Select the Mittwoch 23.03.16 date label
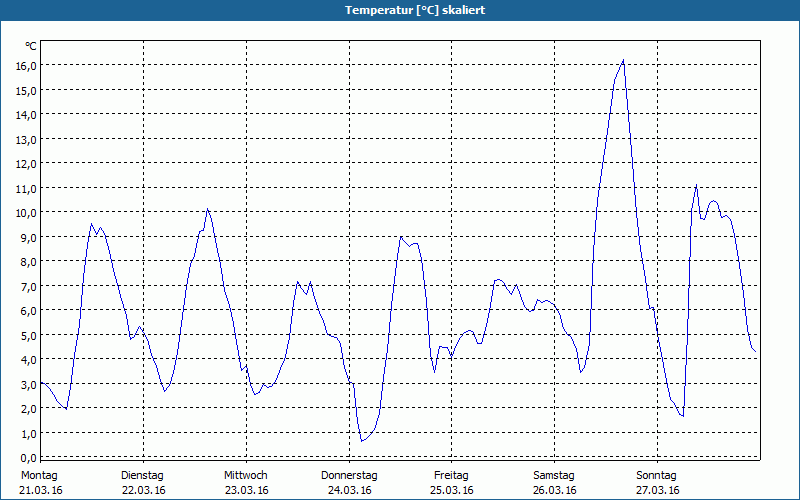The height and width of the screenshot is (500, 800). [246, 483]
